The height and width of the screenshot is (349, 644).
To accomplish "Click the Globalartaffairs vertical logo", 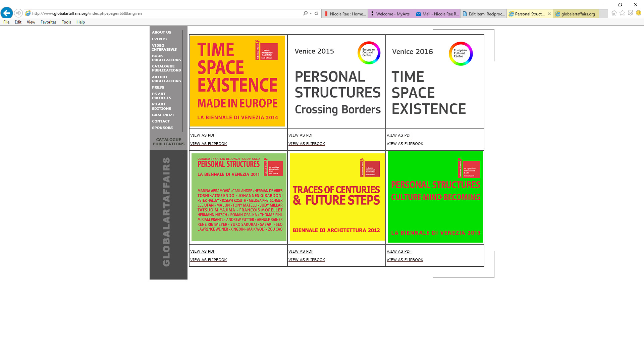I will (166, 212).
